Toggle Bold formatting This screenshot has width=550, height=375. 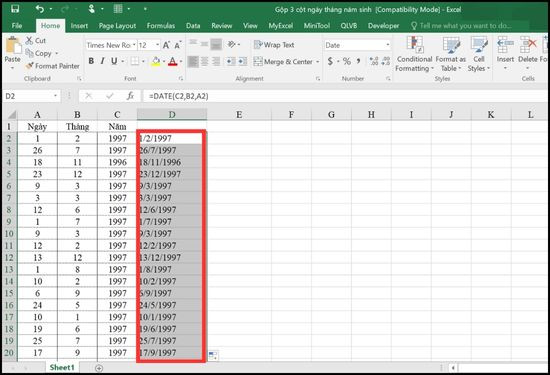click(x=91, y=61)
